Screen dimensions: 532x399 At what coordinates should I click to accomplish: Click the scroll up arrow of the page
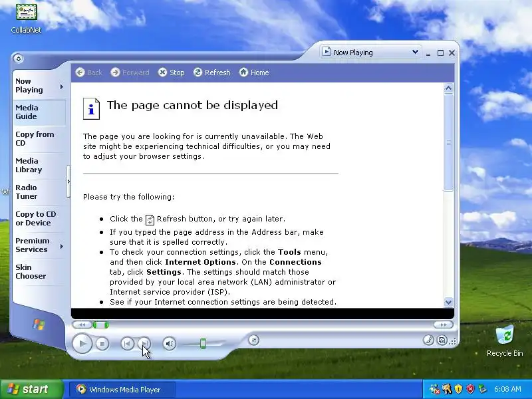coord(448,88)
